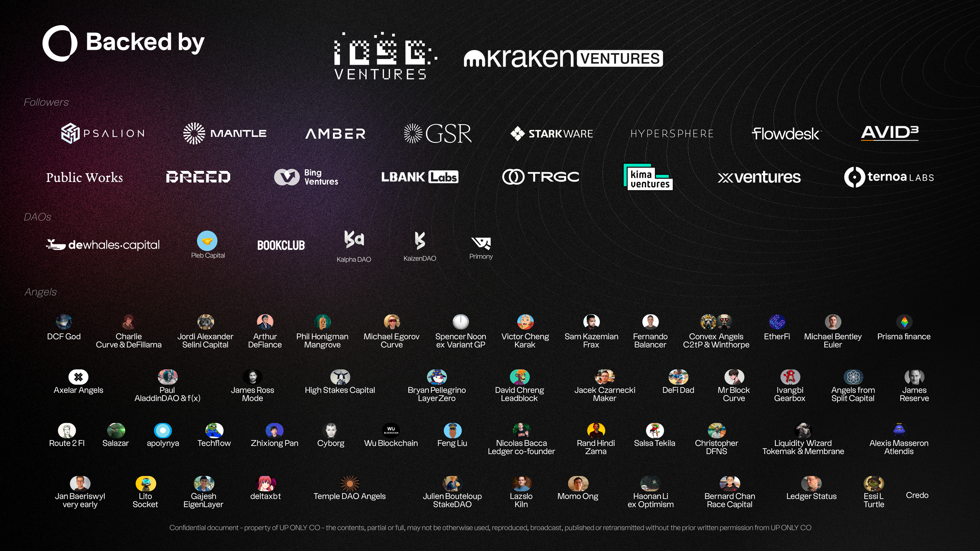Screen dimensions: 980x551
Task: Click the Sam Kazemian Frax avatar
Action: (x=591, y=322)
